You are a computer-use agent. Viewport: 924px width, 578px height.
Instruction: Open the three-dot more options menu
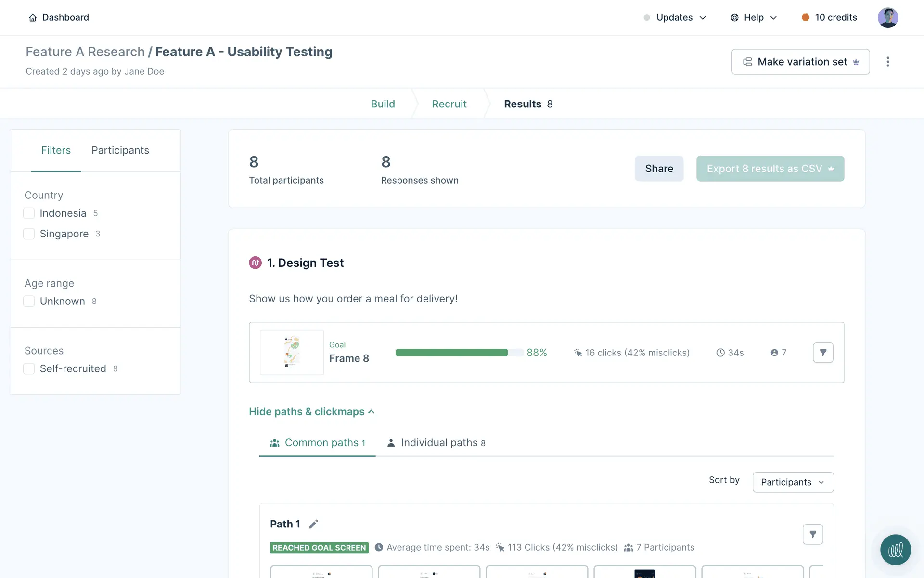(x=888, y=62)
